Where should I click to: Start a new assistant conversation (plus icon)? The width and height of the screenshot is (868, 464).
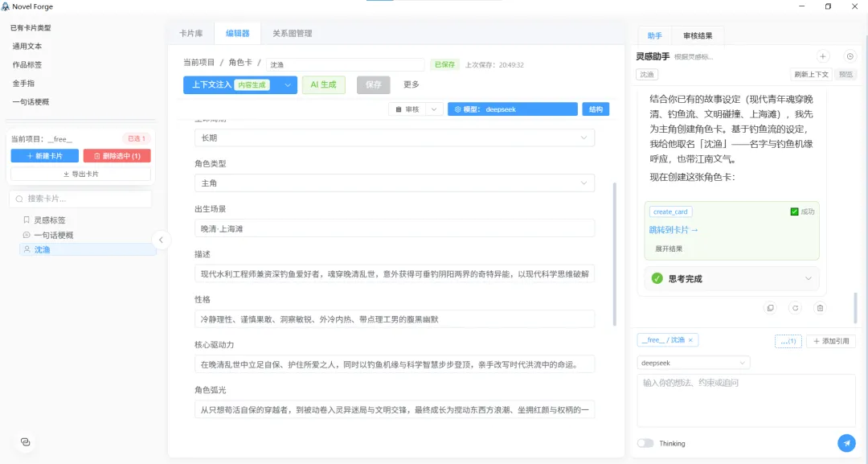click(x=823, y=56)
